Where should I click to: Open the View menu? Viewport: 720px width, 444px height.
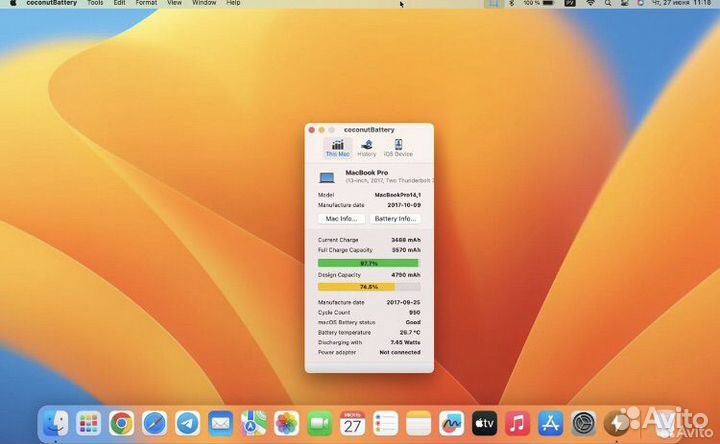point(174,3)
